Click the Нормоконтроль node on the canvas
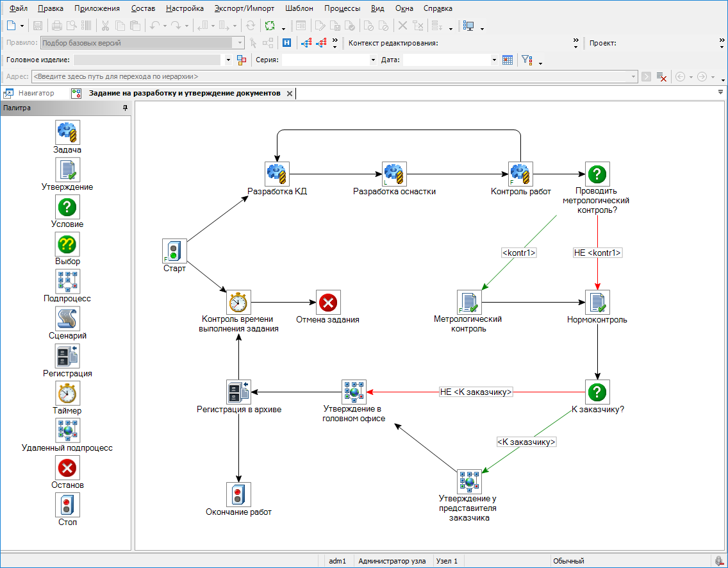The width and height of the screenshot is (728, 568). [x=597, y=302]
